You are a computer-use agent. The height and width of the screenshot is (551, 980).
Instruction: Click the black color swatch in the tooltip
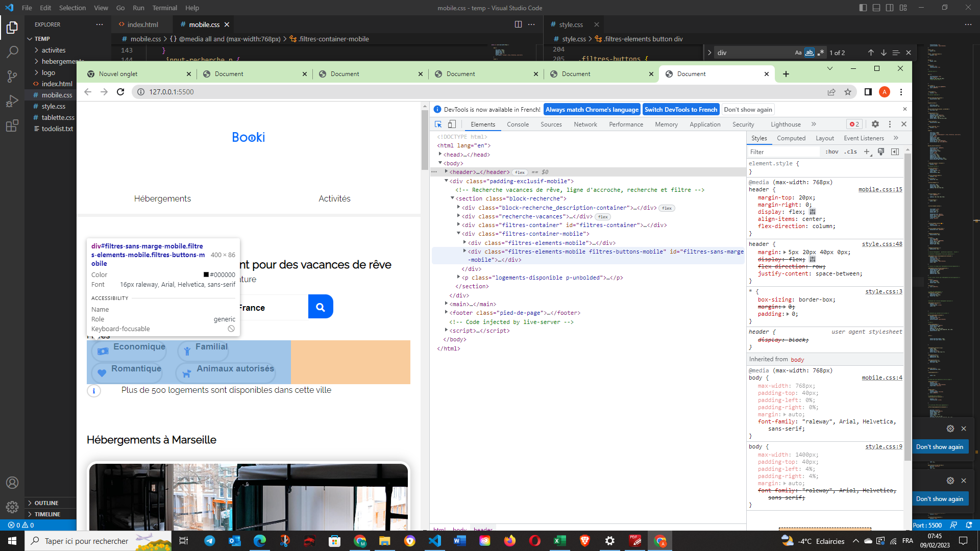(x=206, y=274)
